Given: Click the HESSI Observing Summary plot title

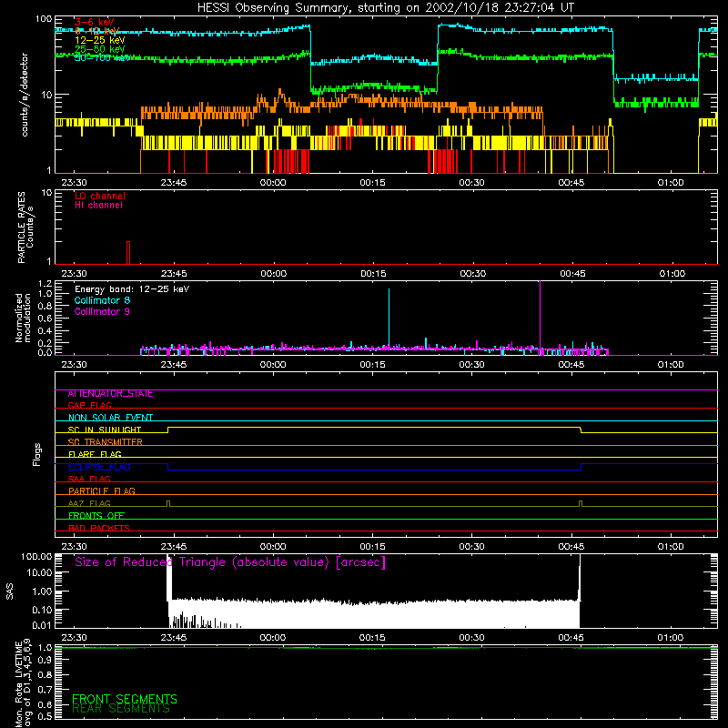Looking at the screenshot, I should click(385, 8).
